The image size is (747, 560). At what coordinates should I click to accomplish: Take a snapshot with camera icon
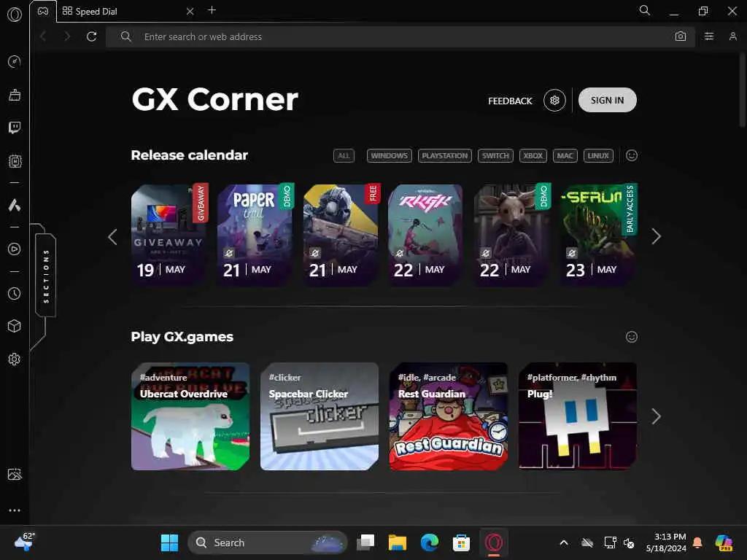point(681,36)
